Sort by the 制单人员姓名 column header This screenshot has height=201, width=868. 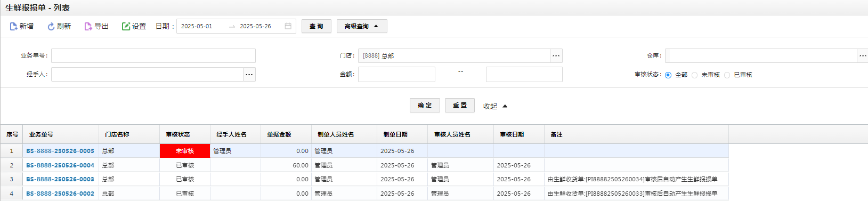tap(344, 134)
